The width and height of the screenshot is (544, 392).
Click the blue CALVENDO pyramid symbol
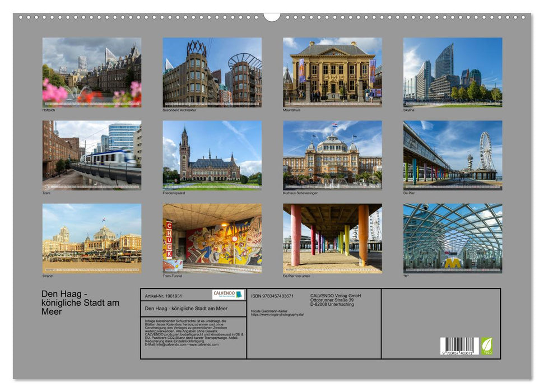point(238,295)
